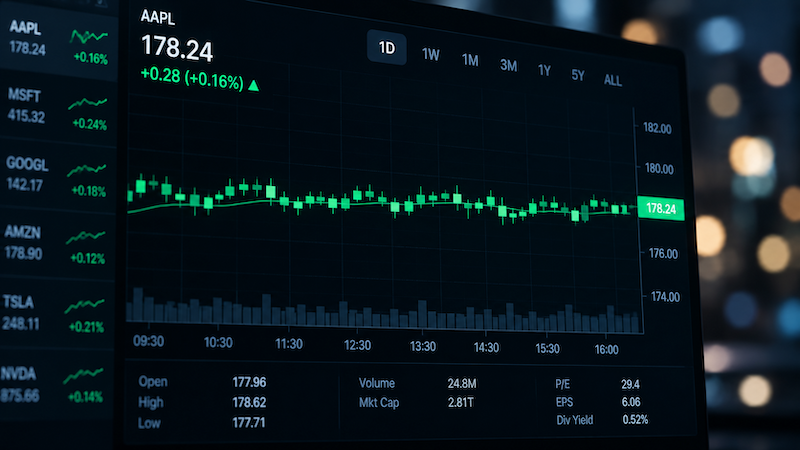800x450 pixels.
Task: Click the MSFT sparkline mini chart
Action: tap(88, 104)
